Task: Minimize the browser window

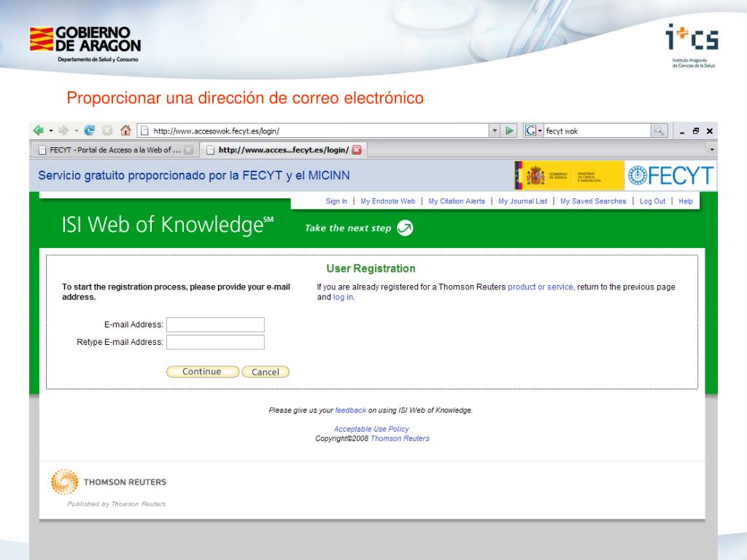Action: coord(682,131)
